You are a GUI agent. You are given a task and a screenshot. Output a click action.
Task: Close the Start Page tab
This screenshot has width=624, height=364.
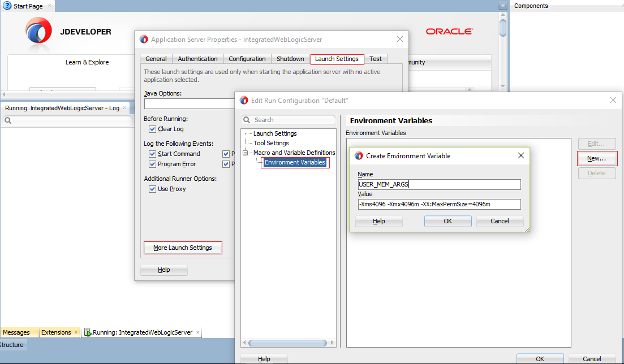point(50,6)
